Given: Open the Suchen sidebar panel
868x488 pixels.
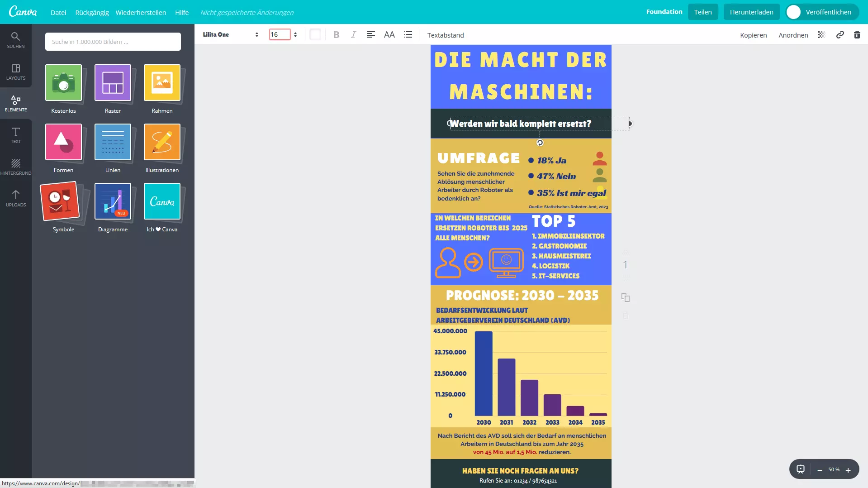Looking at the screenshot, I should 16,40.
